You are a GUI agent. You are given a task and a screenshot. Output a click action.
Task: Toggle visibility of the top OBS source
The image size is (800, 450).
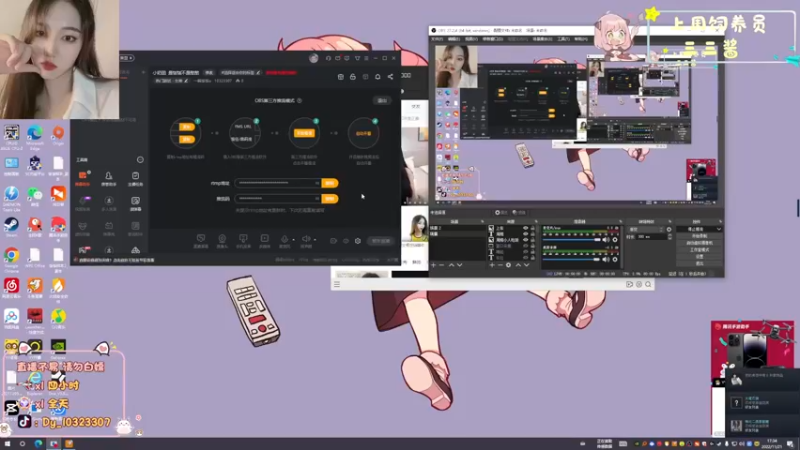[526, 228]
